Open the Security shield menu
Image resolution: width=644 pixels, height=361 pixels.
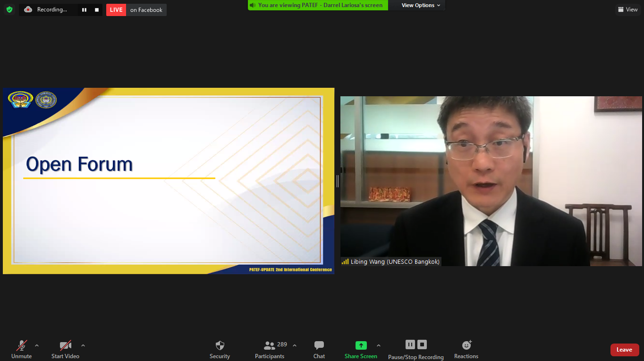point(220,349)
